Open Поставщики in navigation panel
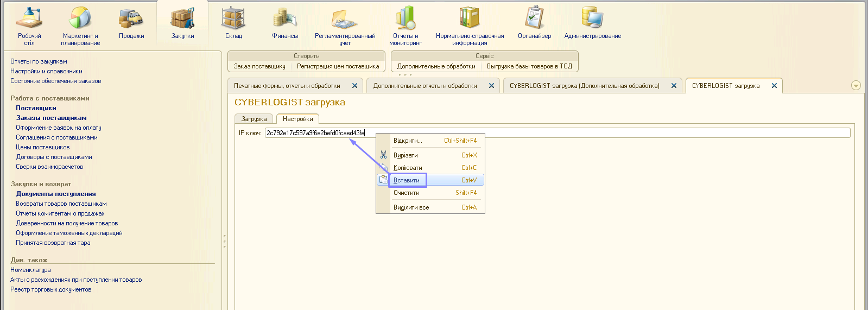 pos(36,108)
